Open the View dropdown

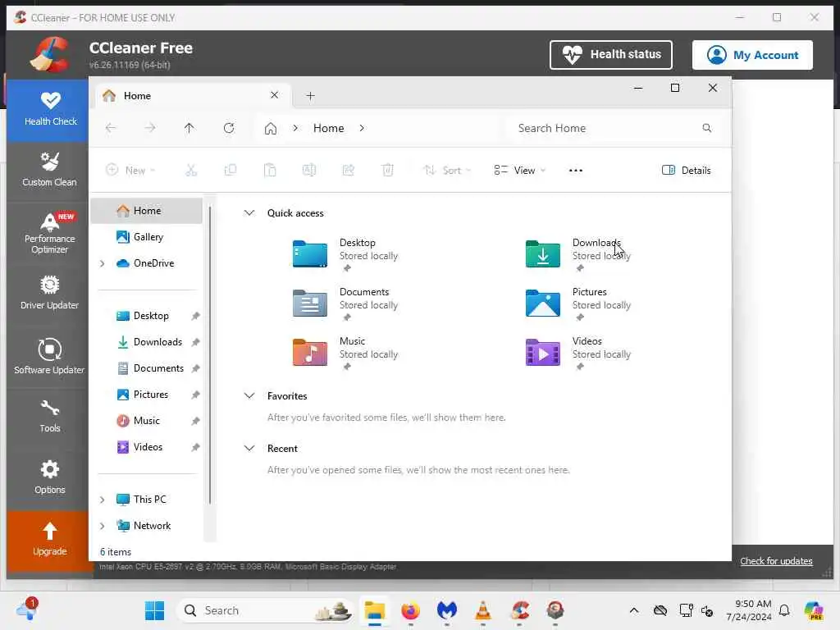pyautogui.click(x=519, y=171)
